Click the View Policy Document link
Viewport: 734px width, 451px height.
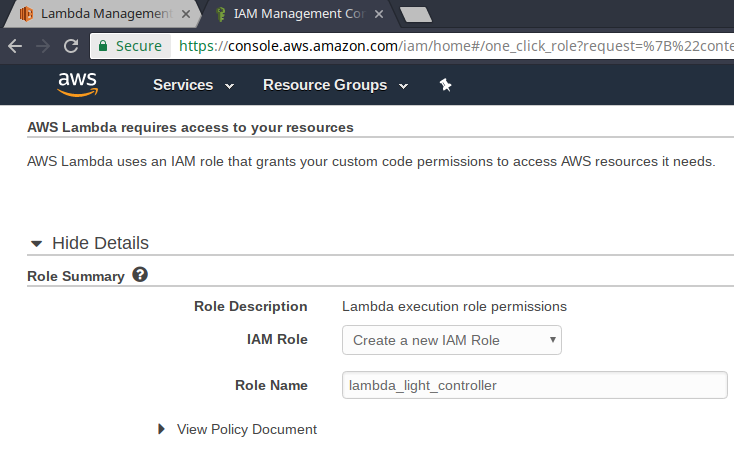pos(247,429)
